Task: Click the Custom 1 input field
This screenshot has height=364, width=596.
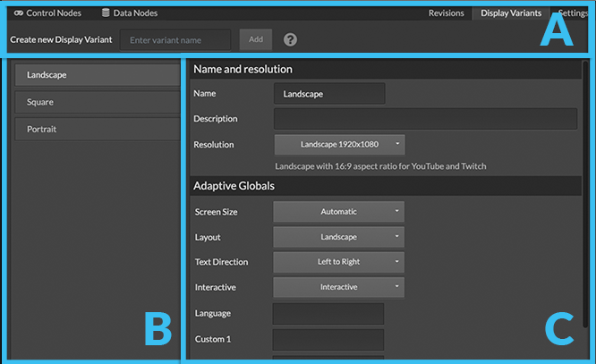Action: pos(328,339)
